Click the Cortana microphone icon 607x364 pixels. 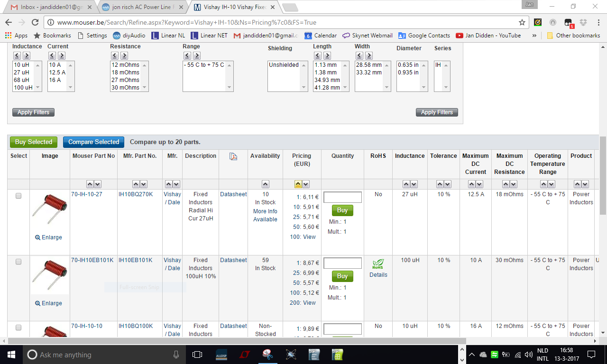(176, 355)
